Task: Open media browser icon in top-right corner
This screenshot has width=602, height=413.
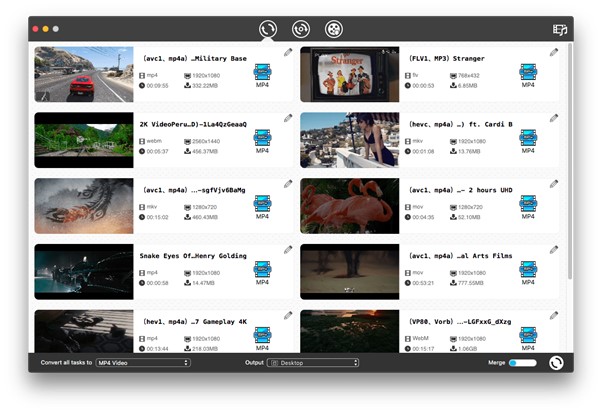Action: pos(560,30)
